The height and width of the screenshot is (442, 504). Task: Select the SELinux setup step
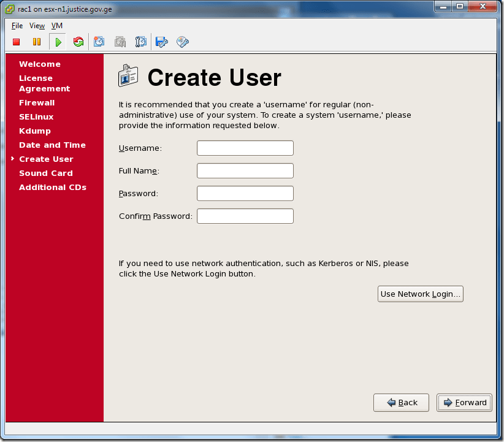(37, 116)
